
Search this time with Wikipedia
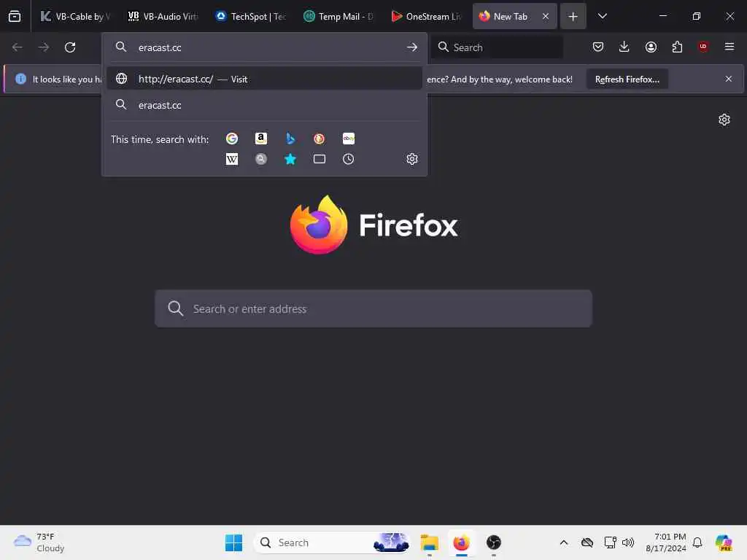click(x=232, y=159)
